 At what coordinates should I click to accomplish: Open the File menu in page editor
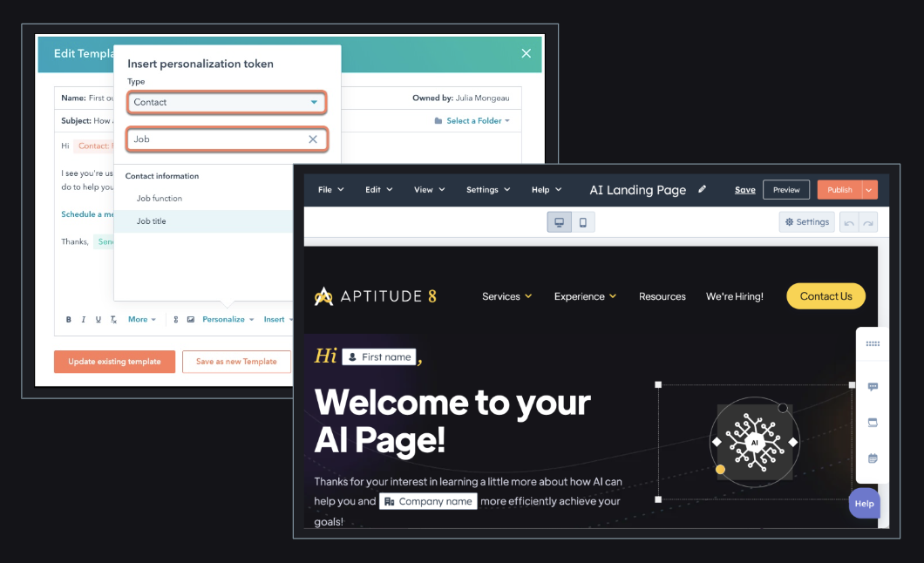pyautogui.click(x=330, y=190)
